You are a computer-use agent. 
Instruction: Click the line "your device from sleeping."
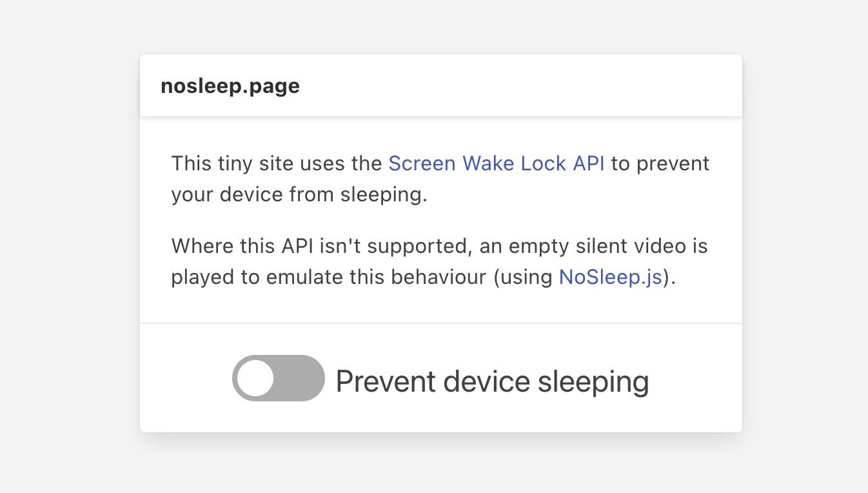coord(299,194)
